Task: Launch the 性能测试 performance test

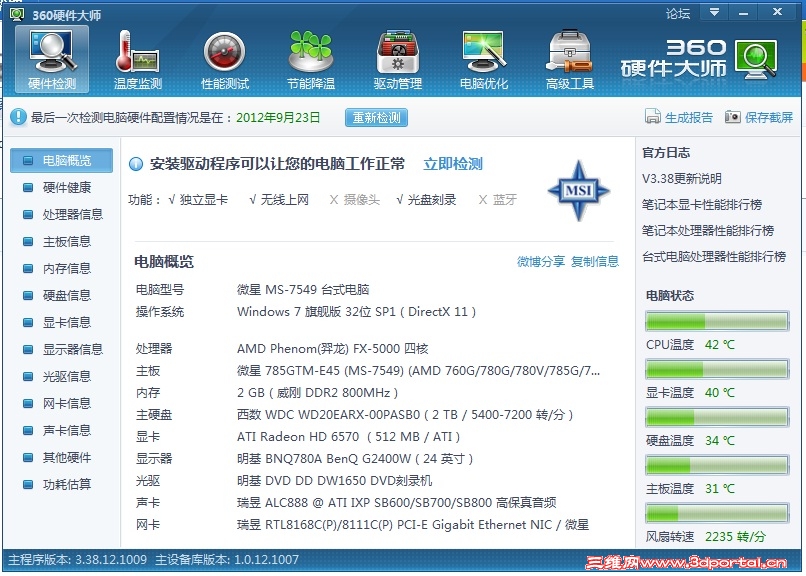Action: (225, 60)
